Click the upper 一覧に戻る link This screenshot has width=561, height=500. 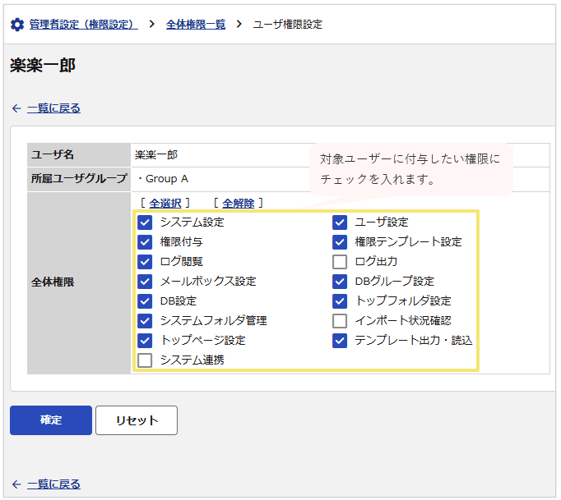[54, 108]
